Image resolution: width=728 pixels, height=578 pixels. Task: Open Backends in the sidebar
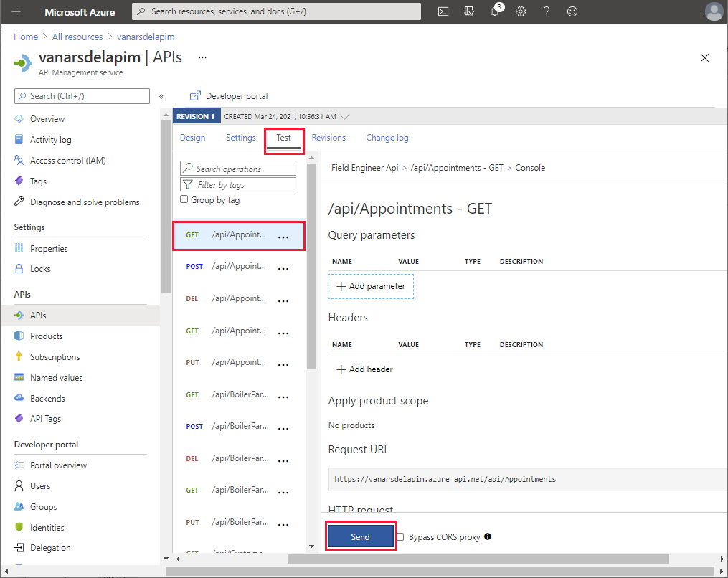point(47,398)
